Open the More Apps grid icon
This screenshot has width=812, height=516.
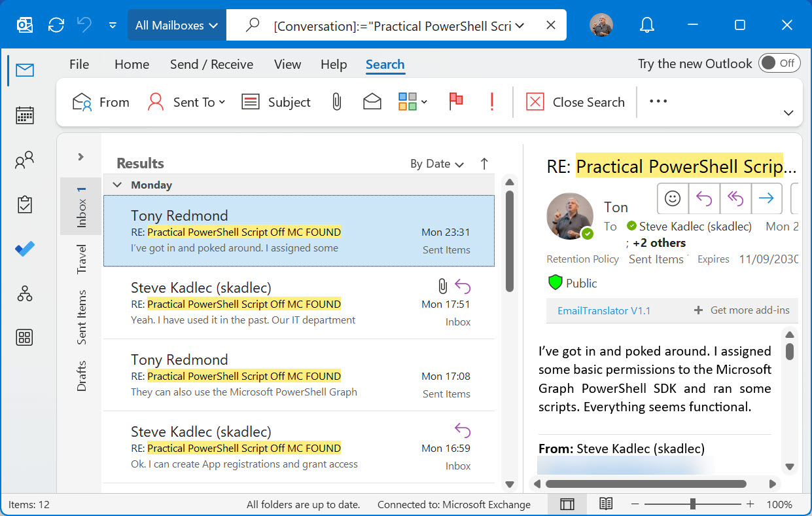pos(25,338)
